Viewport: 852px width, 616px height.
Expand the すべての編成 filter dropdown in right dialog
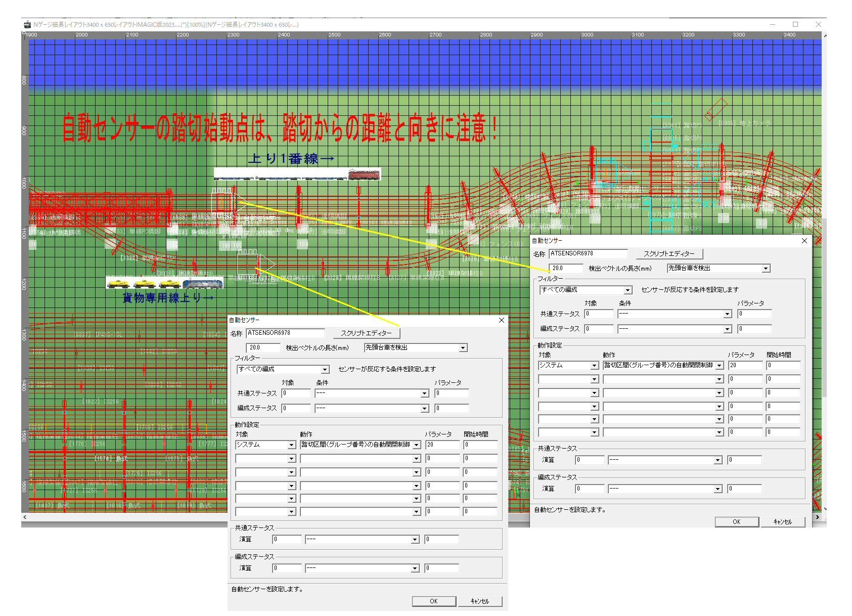[629, 290]
